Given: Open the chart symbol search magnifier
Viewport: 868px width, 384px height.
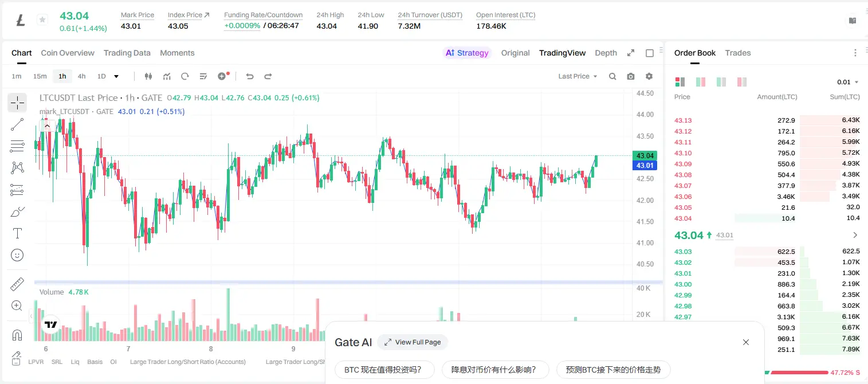Looking at the screenshot, I should tap(612, 76).
